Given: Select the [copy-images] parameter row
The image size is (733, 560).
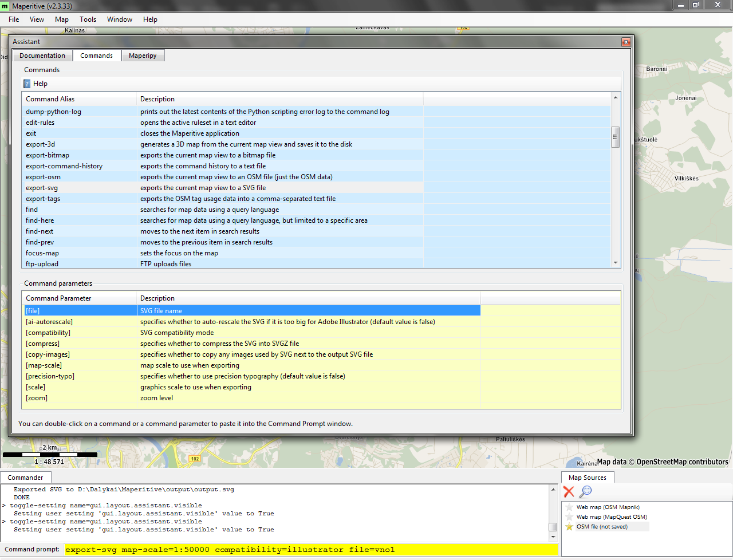Looking at the screenshot, I should tap(321, 354).
